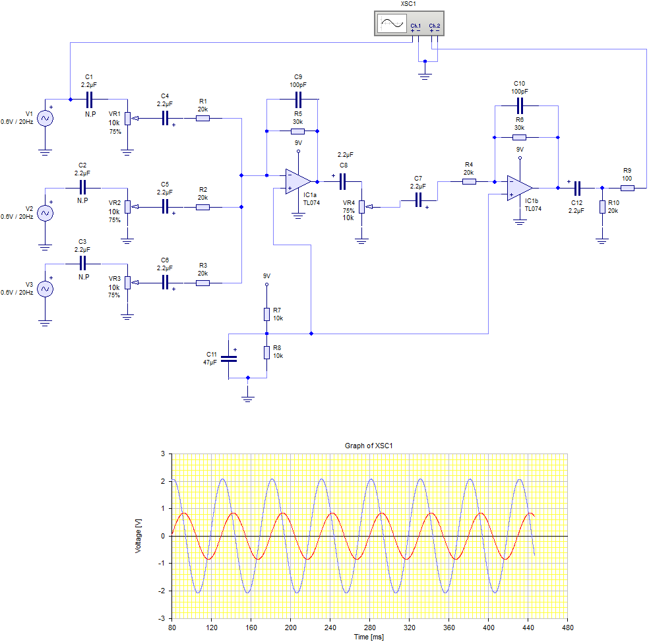The width and height of the screenshot is (649, 644).
Task: Click the Ch.2 label on the oscilloscope
Action: [434, 26]
